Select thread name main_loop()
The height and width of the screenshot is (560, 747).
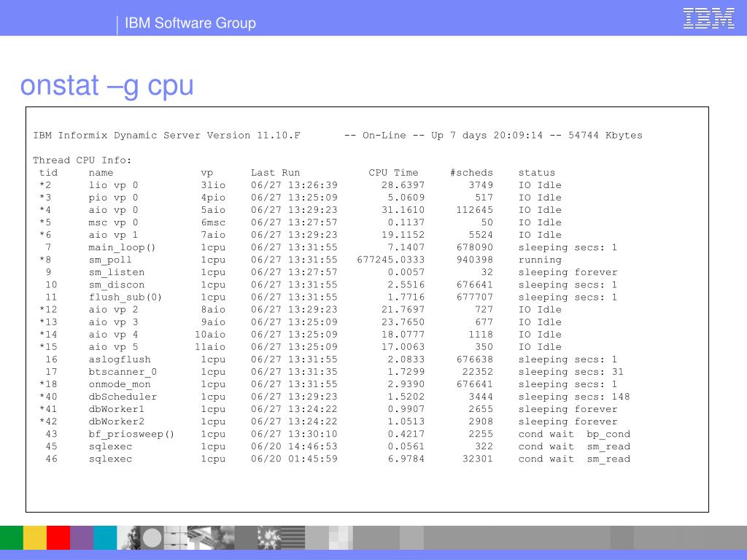pos(122,247)
